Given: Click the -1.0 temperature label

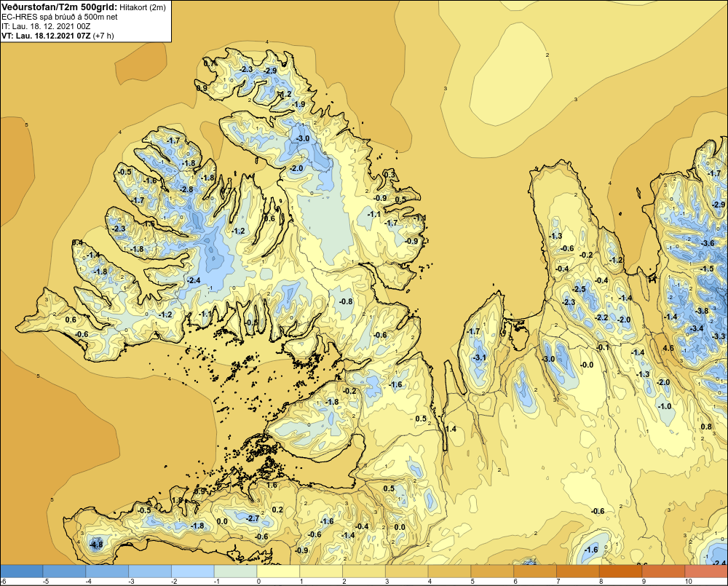Looking at the screenshot, I should coord(665,406).
